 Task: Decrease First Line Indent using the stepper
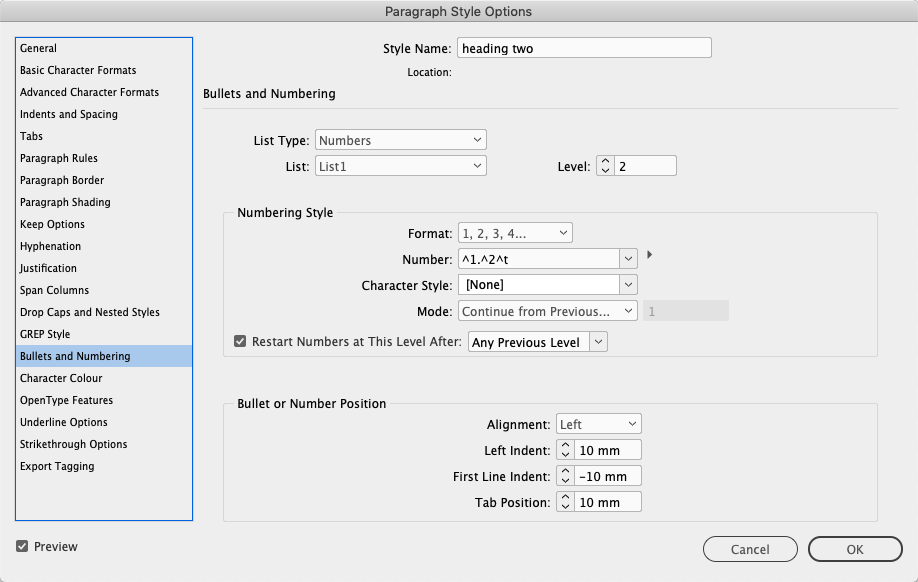point(563,480)
